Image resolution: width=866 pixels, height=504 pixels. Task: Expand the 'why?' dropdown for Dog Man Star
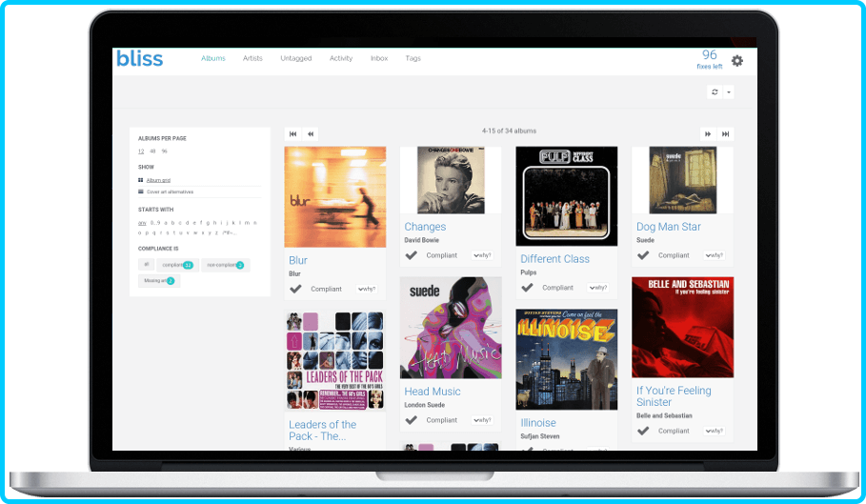click(x=714, y=255)
